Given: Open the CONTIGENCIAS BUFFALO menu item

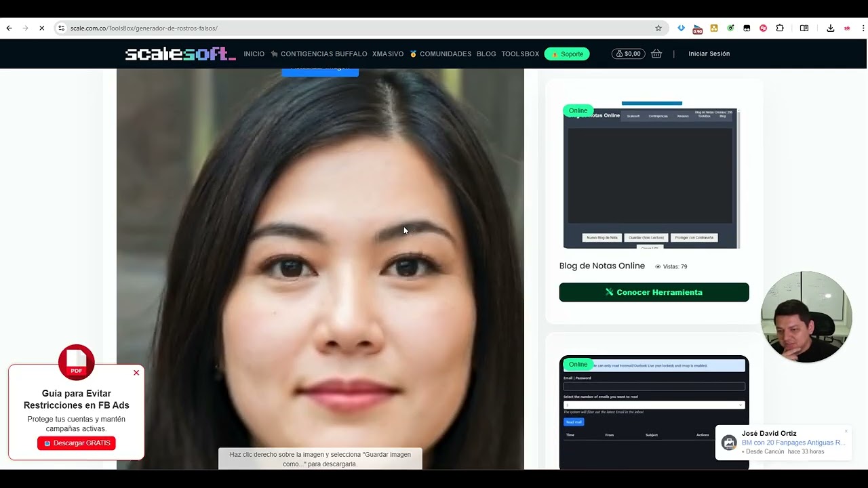Looking at the screenshot, I should coord(319,54).
